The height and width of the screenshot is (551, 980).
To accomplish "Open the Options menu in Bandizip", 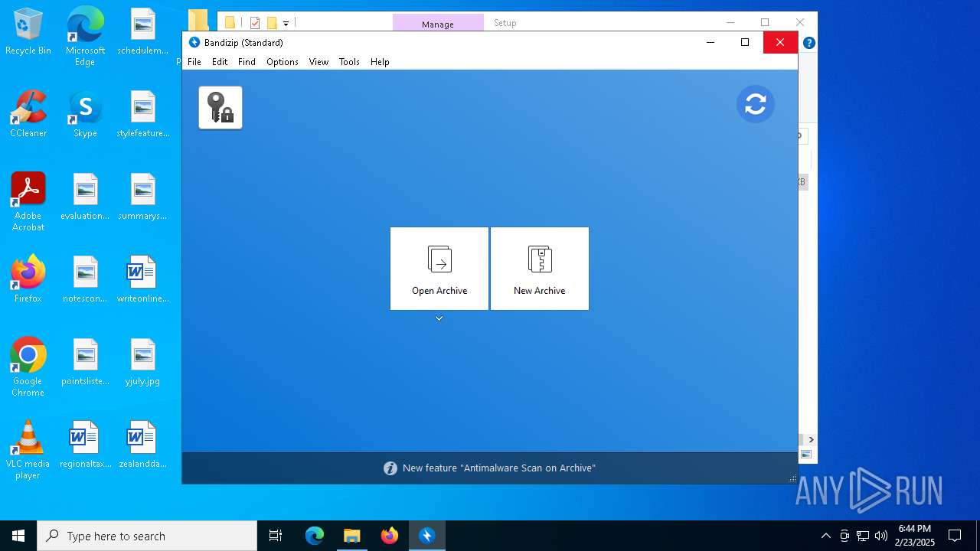I will [283, 62].
